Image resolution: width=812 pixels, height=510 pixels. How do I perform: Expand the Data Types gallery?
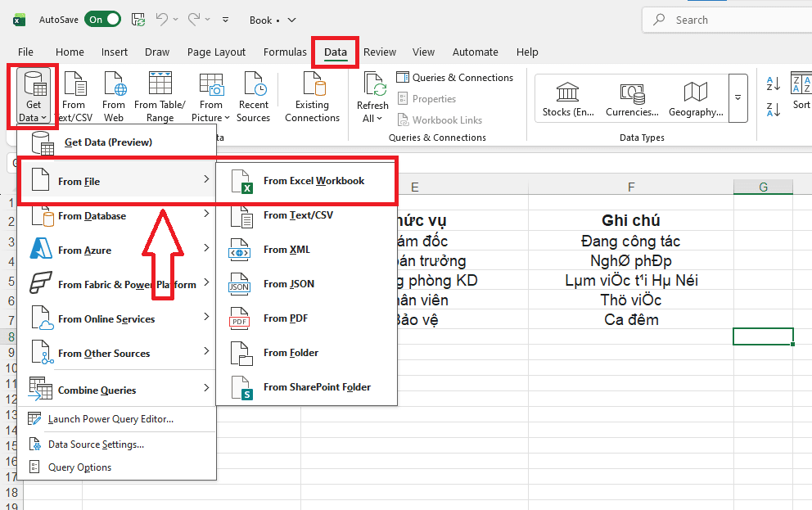pyautogui.click(x=738, y=98)
